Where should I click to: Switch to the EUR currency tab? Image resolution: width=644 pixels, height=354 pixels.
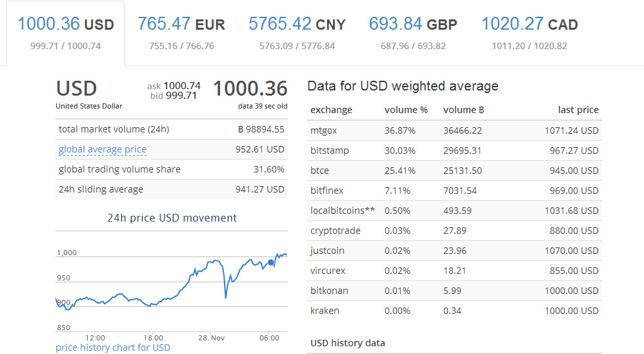pyautogui.click(x=181, y=33)
